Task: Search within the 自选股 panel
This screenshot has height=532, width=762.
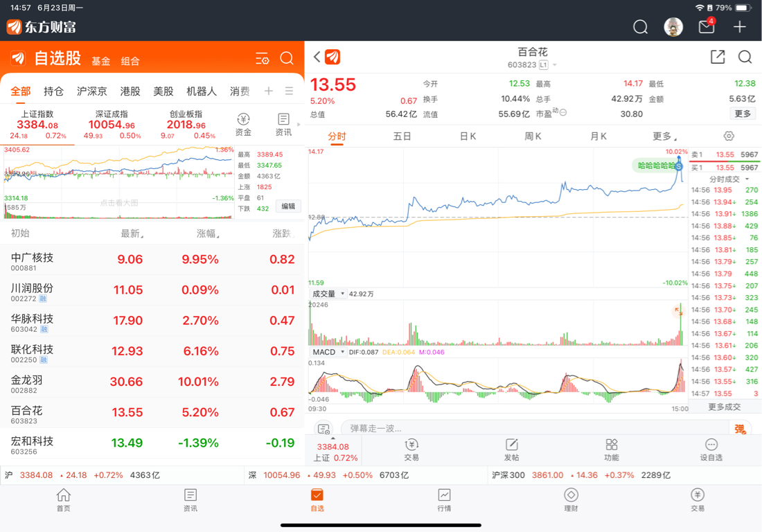Action: pyautogui.click(x=287, y=59)
